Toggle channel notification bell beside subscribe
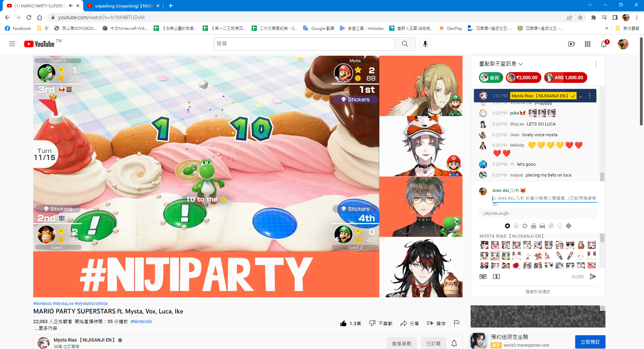The image size is (644, 349). pyautogui.click(x=454, y=343)
